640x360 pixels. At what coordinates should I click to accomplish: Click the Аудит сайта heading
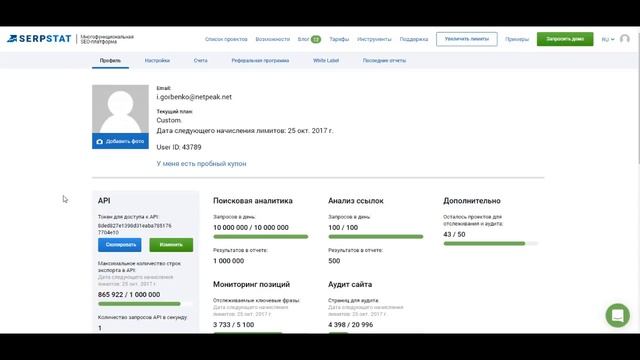tap(350, 284)
